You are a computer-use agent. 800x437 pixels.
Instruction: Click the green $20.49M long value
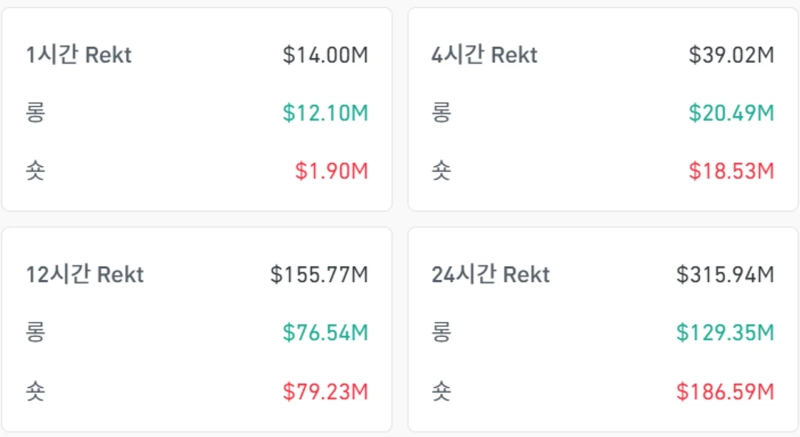731,113
